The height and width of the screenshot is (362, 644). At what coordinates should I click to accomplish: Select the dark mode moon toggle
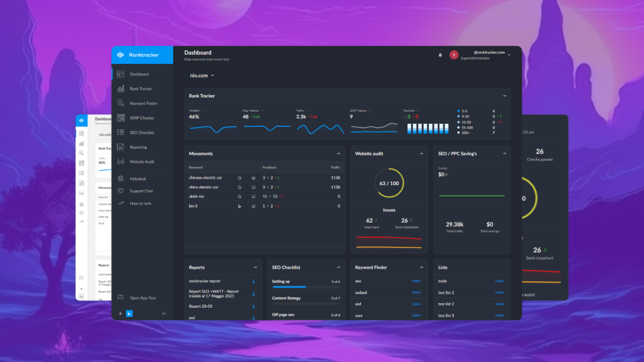click(129, 313)
